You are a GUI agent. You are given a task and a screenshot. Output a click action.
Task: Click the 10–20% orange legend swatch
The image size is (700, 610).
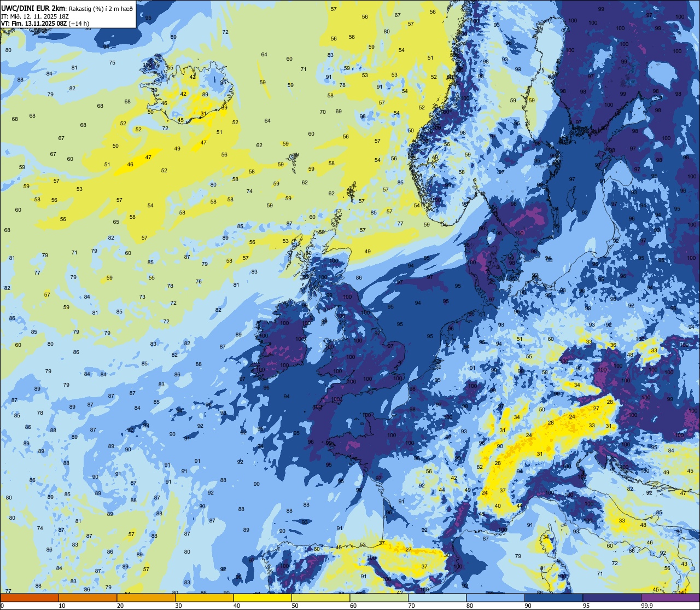(x=87, y=597)
